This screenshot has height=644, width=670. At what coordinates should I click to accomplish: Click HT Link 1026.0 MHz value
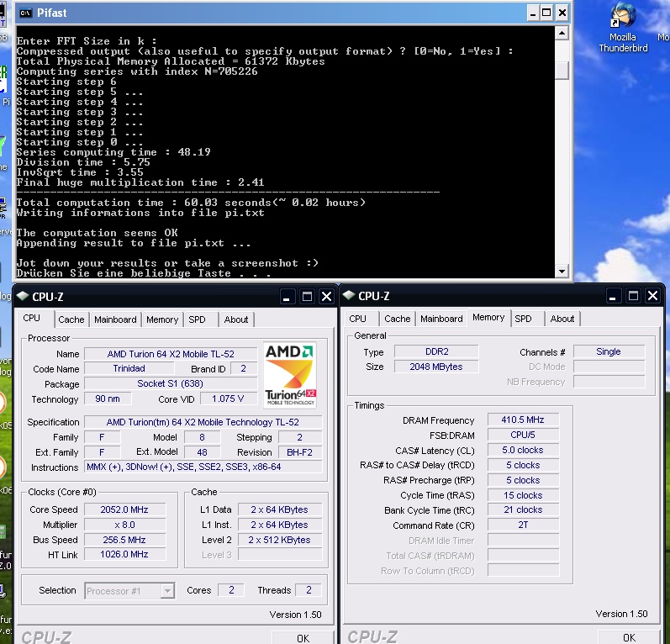tap(124, 554)
